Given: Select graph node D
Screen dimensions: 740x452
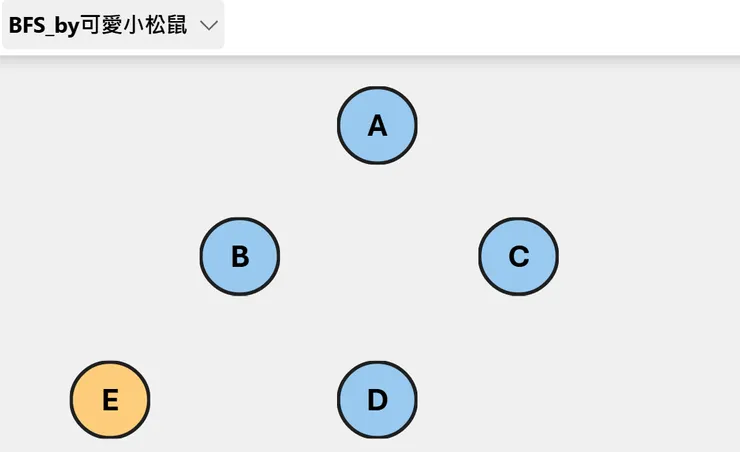Looking at the screenshot, I should click(377, 400).
